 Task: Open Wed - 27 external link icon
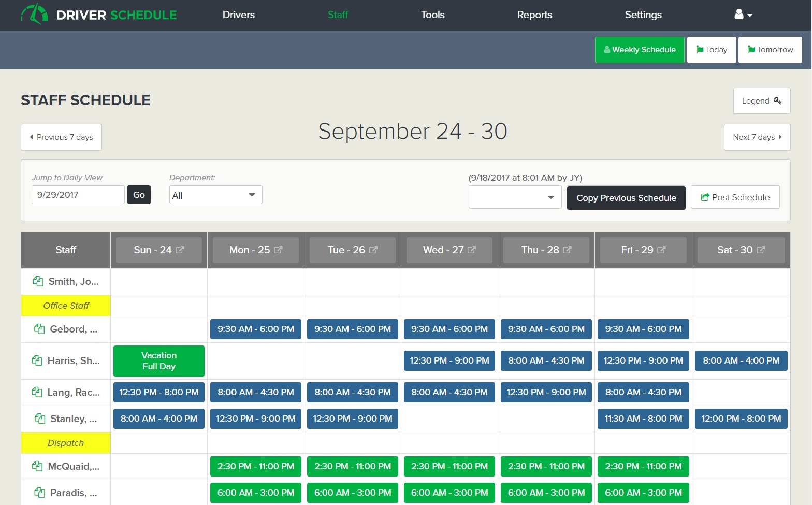(x=472, y=250)
